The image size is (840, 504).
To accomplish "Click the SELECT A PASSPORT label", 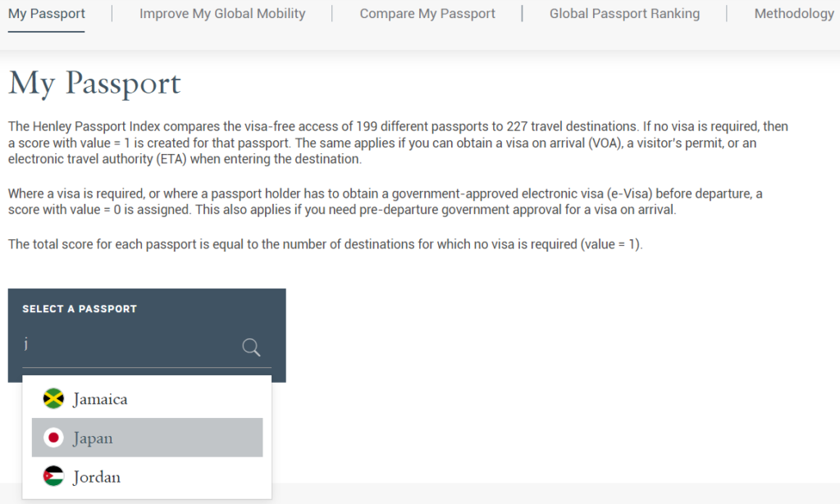I will 80,309.
